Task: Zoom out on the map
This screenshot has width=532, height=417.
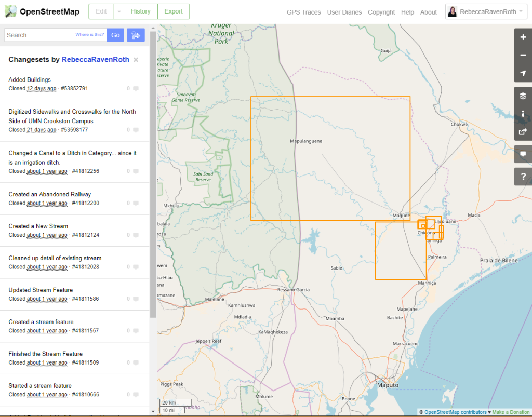Action: coord(523,55)
